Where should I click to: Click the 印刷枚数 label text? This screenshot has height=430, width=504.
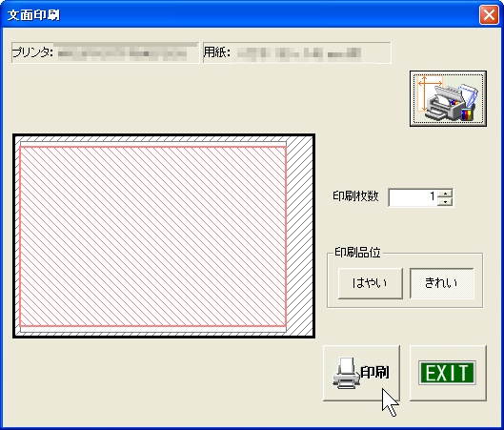click(x=355, y=196)
